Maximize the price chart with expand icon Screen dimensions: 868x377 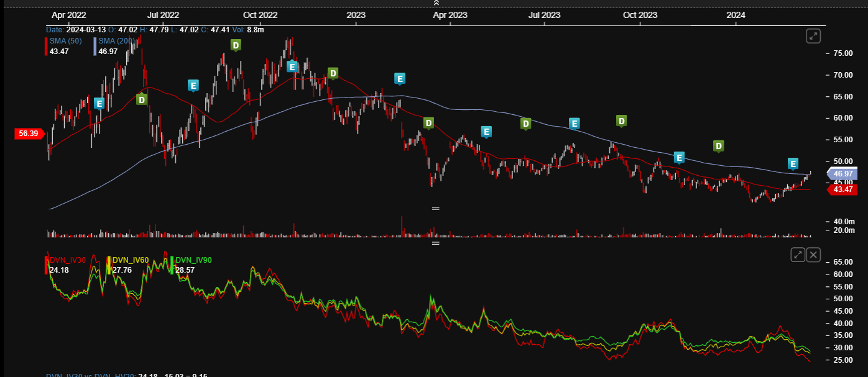coord(813,36)
